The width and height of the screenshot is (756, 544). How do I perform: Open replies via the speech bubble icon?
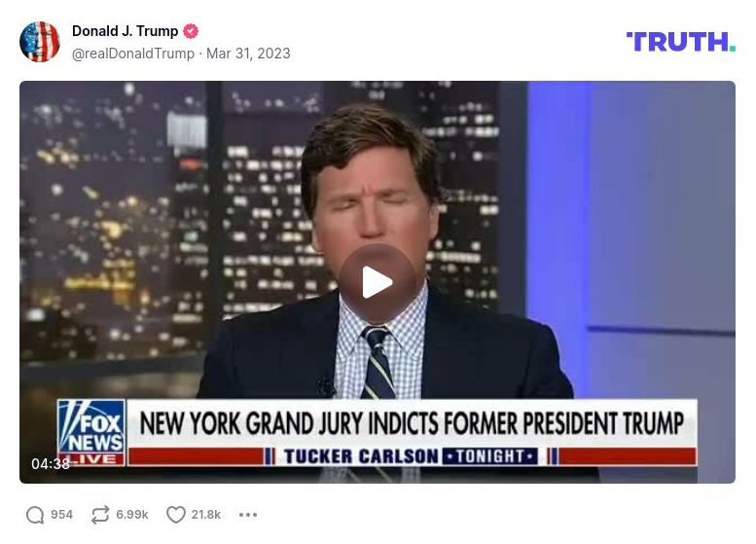(35, 515)
